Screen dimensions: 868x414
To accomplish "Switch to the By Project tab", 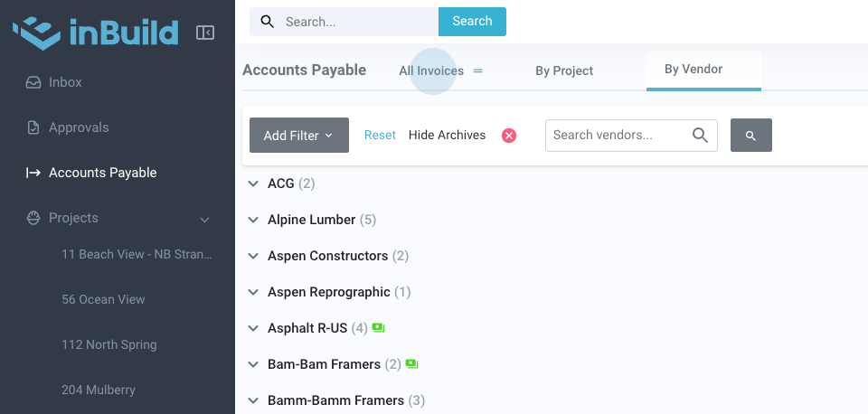I will [x=564, y=71].
